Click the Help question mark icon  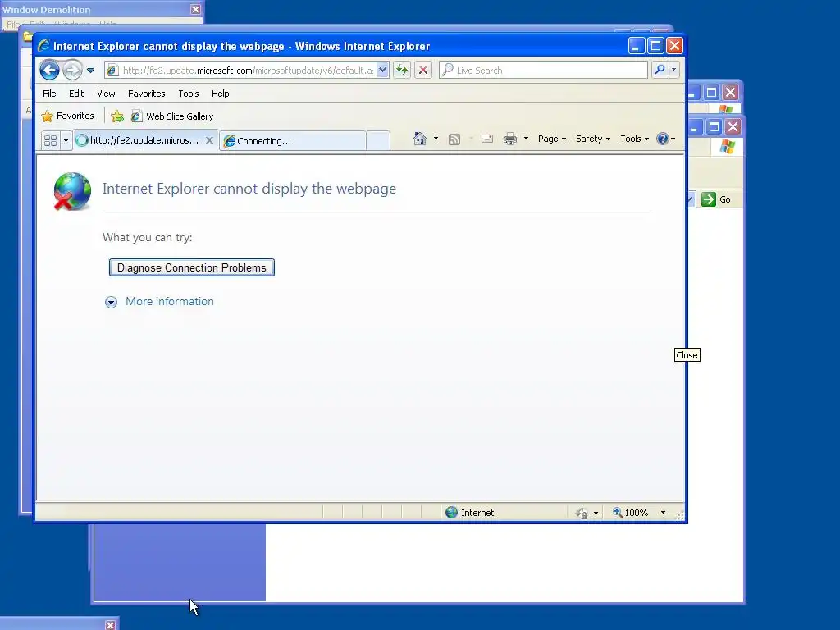(x=663, y=139)
